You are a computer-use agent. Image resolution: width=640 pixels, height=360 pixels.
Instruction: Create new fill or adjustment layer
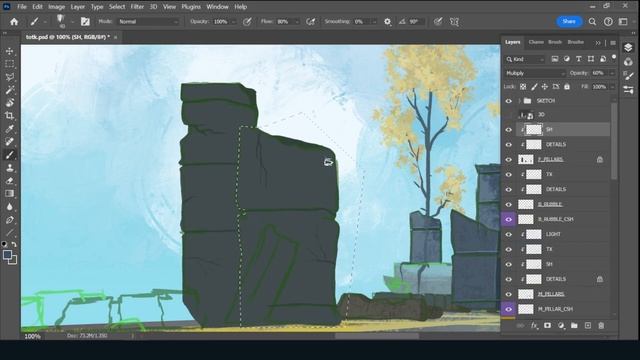pyautogui.click(x=561, y=325)
